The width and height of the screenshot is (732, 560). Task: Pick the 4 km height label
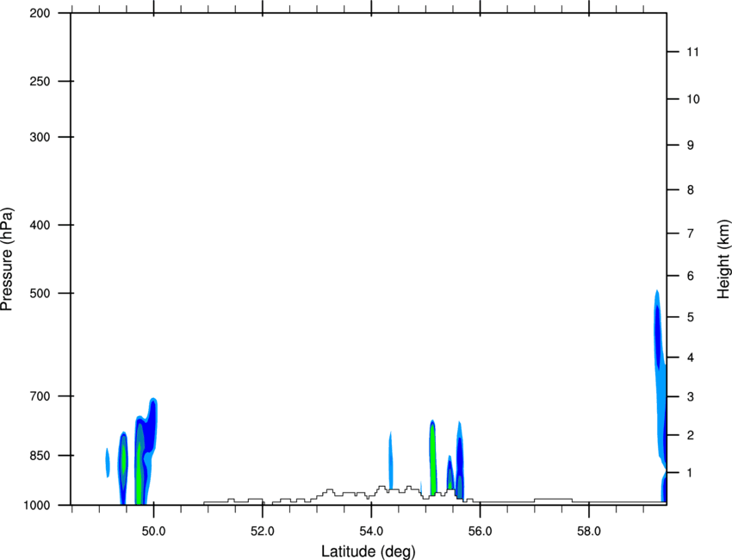coord(690,358)
